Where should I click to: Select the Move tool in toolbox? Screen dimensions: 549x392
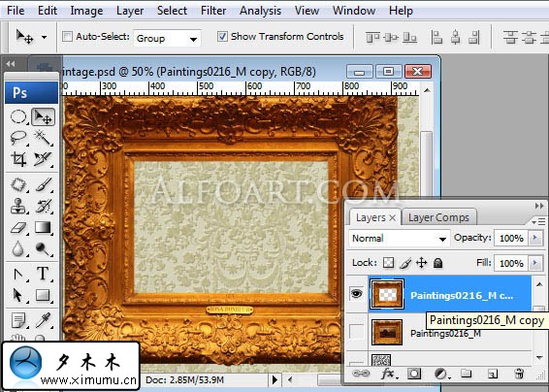coord(43,117)
